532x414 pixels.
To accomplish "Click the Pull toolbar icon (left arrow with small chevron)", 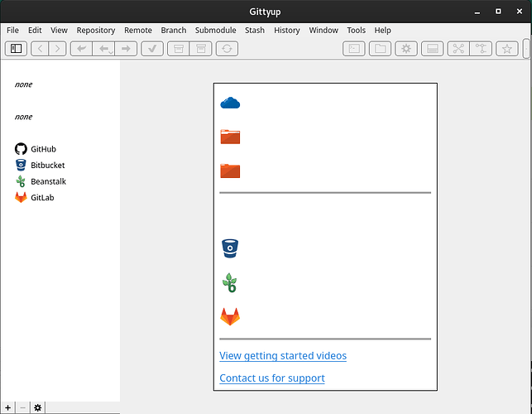I will 103,49.
